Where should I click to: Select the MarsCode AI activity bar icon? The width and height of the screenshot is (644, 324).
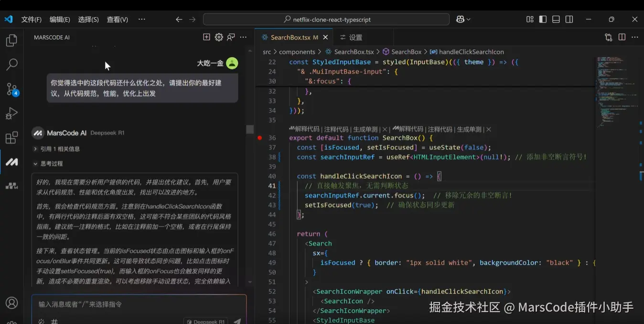11,162
